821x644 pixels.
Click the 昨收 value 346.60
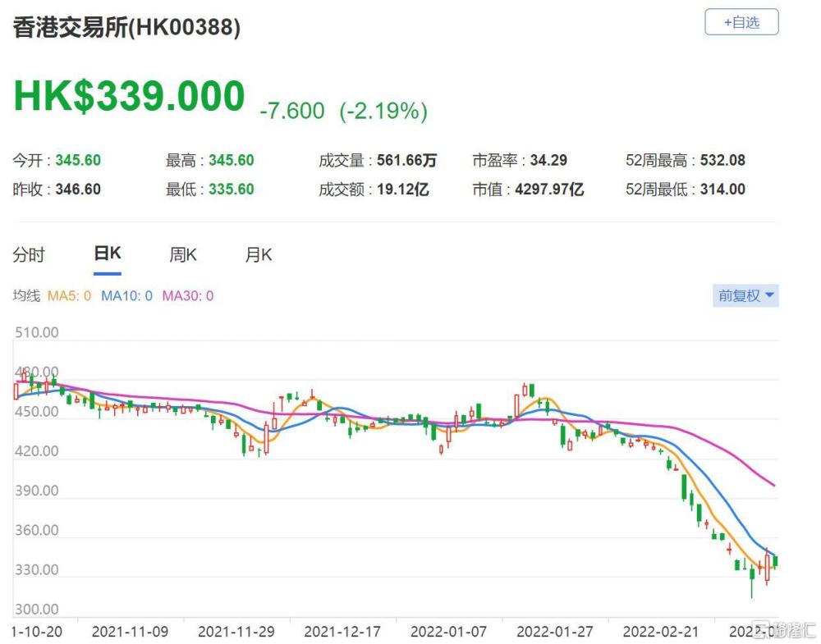78,189
